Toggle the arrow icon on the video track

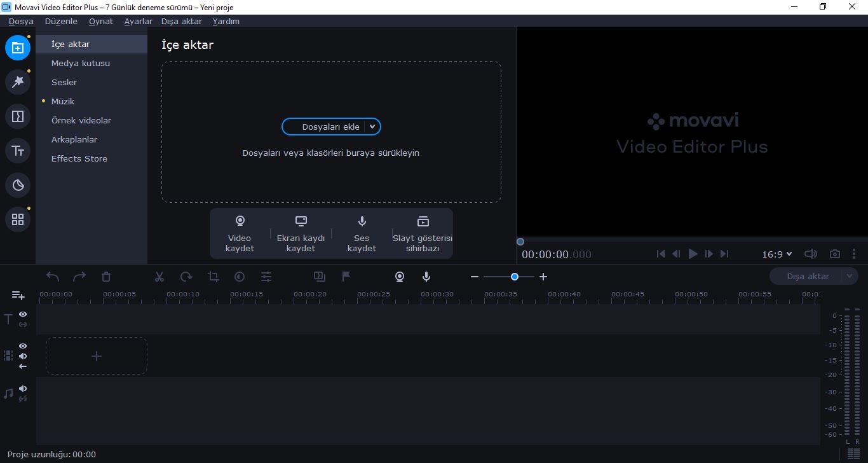click(23, 366)
